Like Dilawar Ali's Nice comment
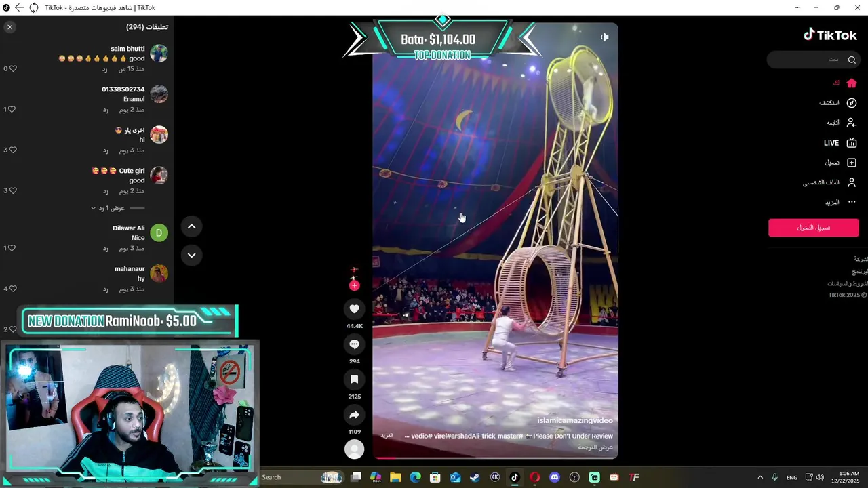 tap(12, 248)
